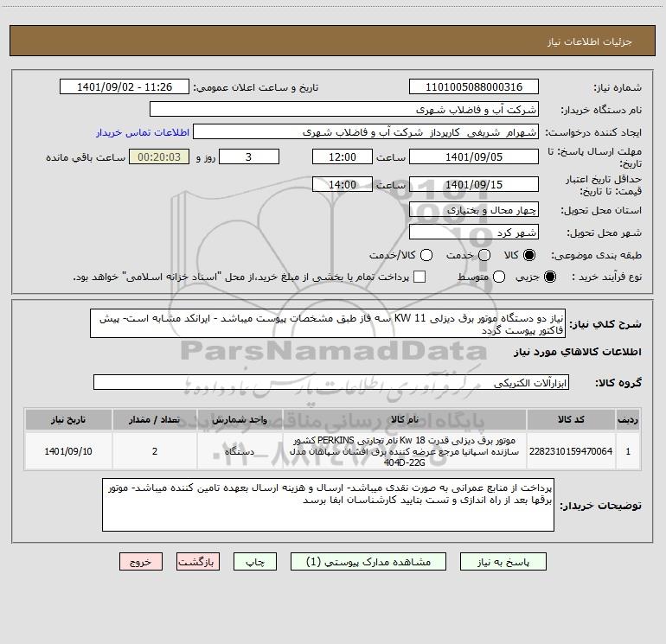Click the شماره نیاز field 1101005088000316
Image resolution: width=666 pixels, height=644 pixels.
click(x=474, y=87)
